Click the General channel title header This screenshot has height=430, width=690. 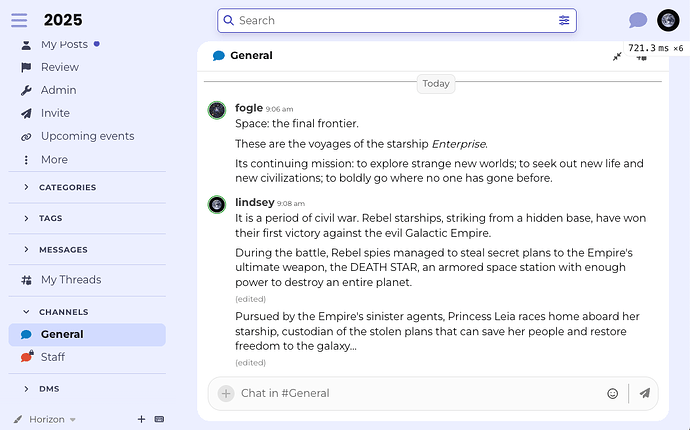click(x=251, y=55)
